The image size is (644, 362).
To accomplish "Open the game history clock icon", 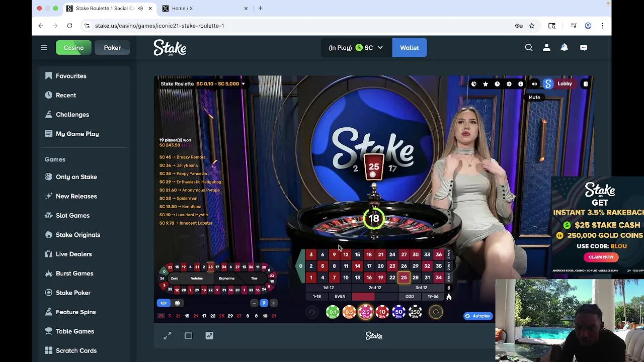I will click(497, 84).
